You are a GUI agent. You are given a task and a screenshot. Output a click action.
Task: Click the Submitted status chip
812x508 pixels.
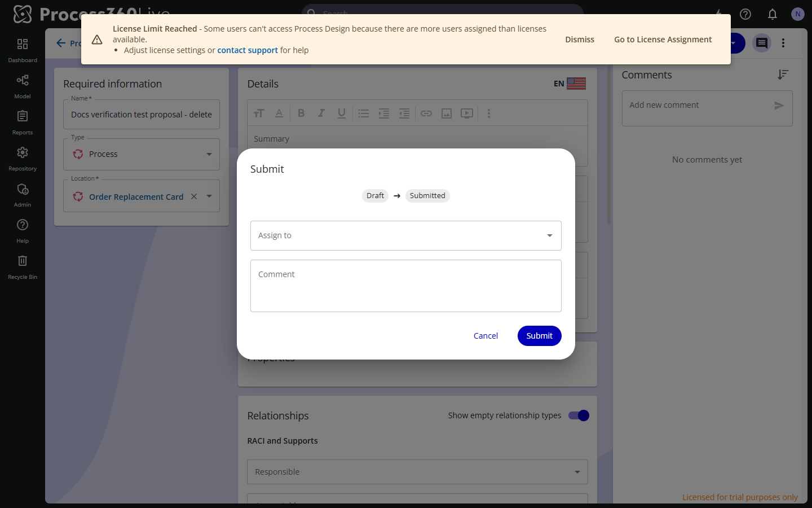pos(427,196)
